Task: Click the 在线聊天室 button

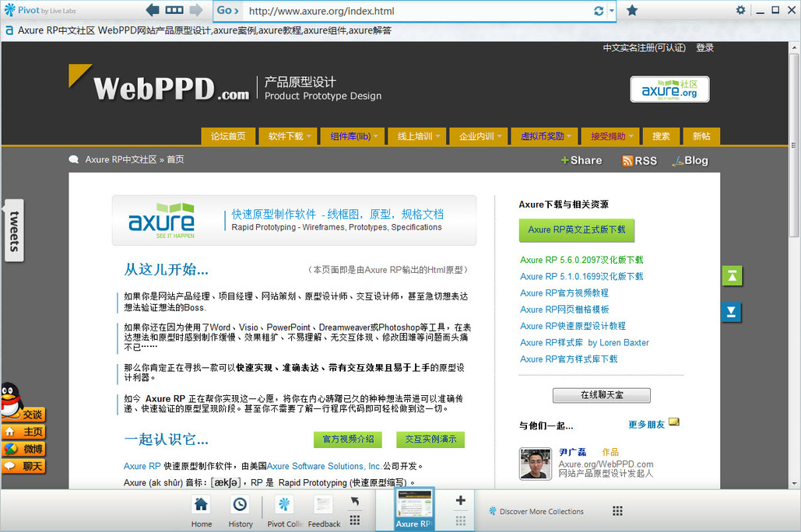Action: pos(601,395)
